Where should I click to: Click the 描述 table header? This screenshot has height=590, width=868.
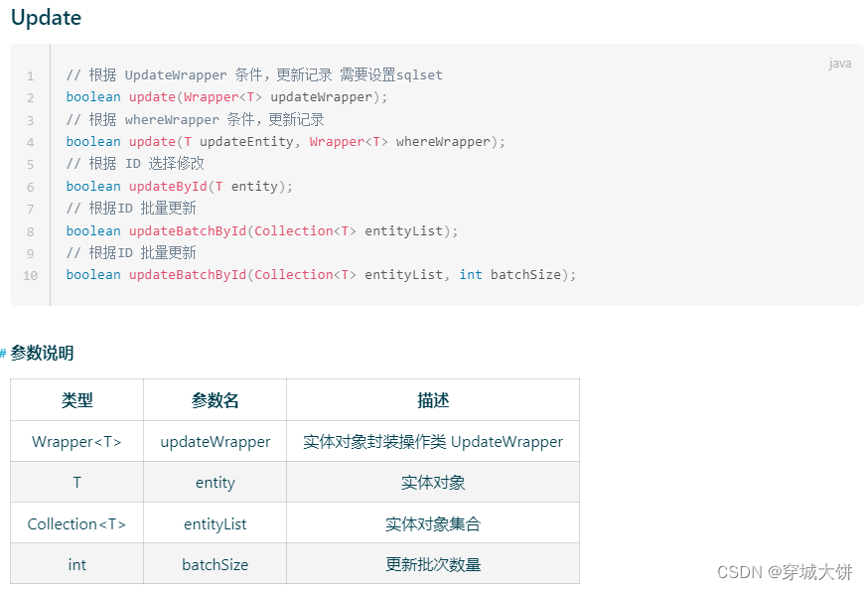click(433, 400)
